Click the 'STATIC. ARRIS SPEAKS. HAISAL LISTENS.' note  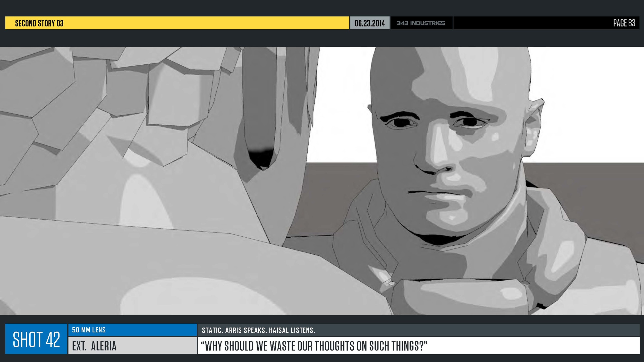(258, 330)
